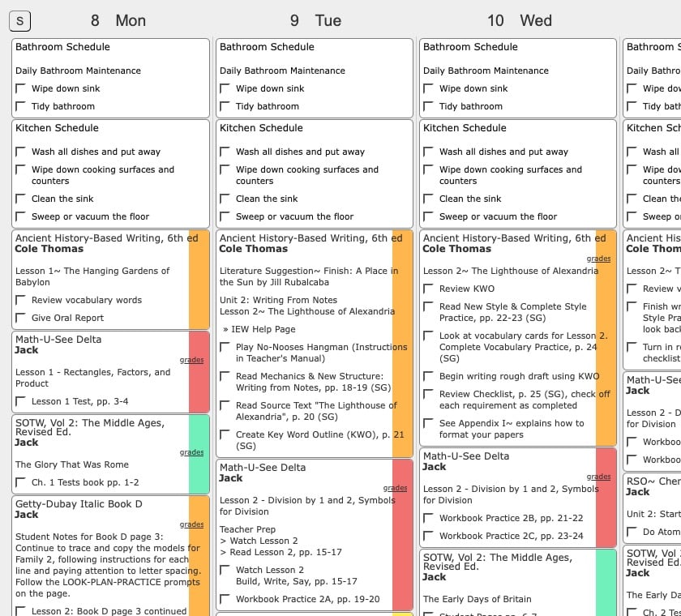Image resolution: width=681 pixels, height=616 pixels.
Task: Click Wednesday's The Early Days of Britain title
Action: [478, 599]
